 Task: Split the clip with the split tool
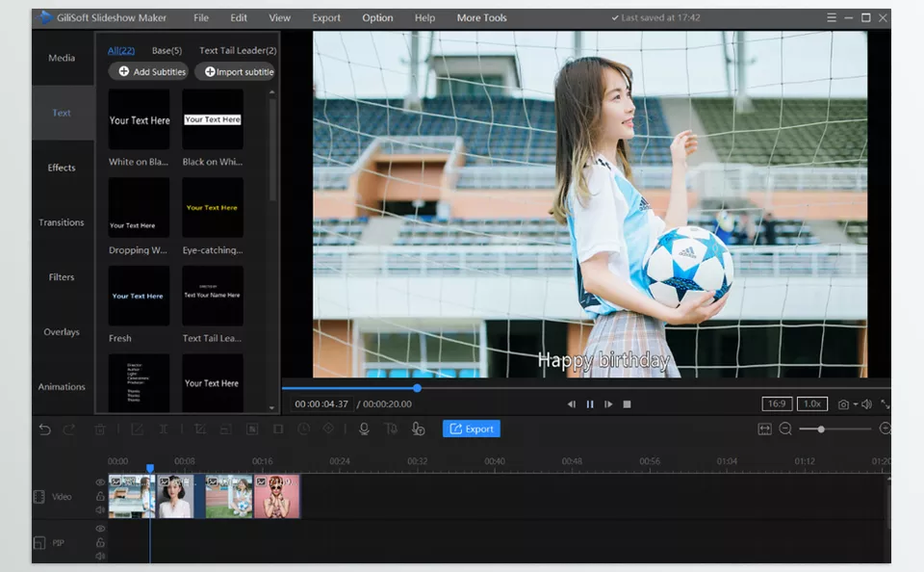coord(164,429)
